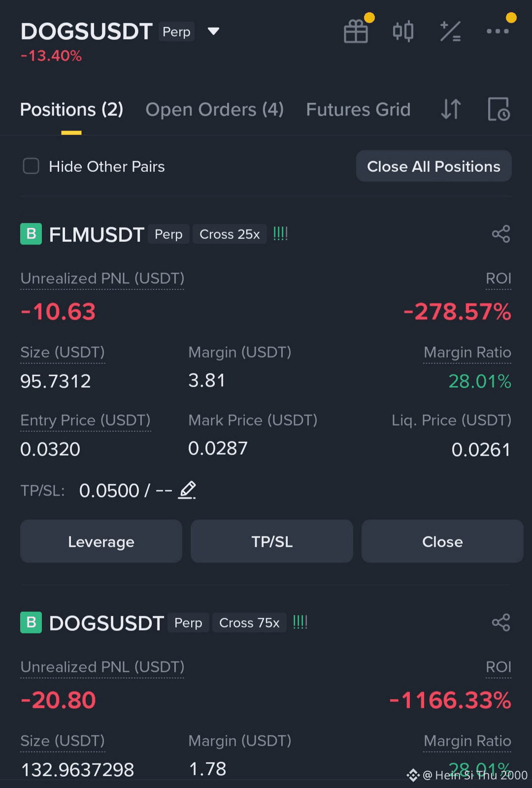
Task: Click the Leverage button for FLMUSDT
Action: (x=101, y=541)
